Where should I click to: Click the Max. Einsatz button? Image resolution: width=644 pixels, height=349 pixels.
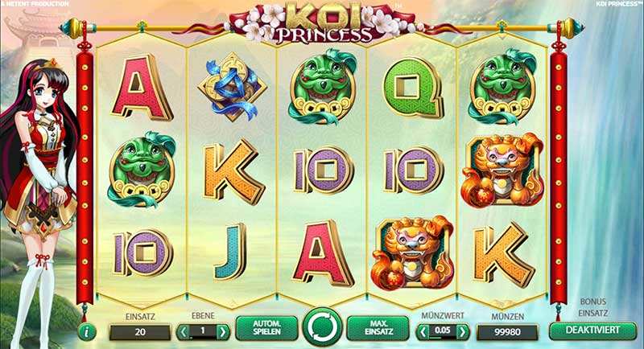(x=378, y=327)
